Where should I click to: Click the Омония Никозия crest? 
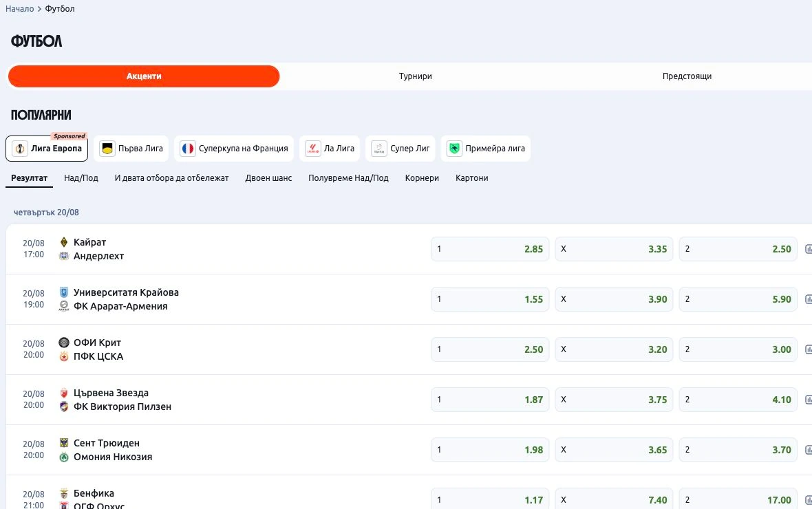[64, 457]
